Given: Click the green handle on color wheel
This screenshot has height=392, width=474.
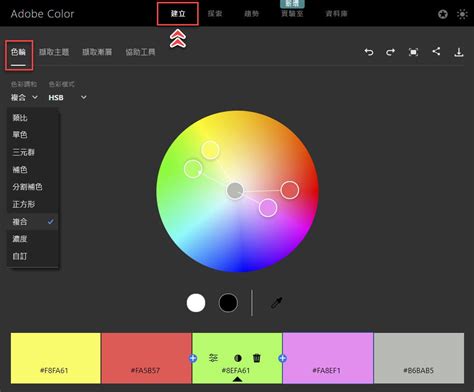Looking at the screenshot, I should (193, 169).
